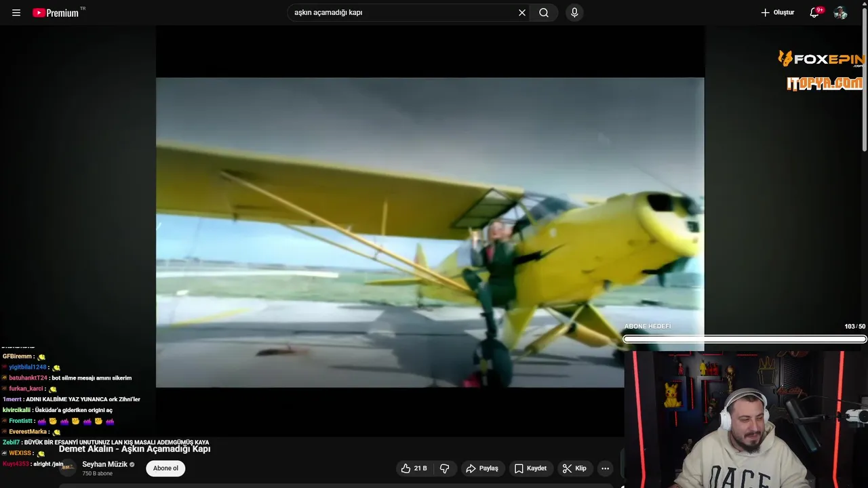This screenshot has height=488, width=868.
Task: Click the ABONE HEDEFİ progress bar
Action: tap(745, 339)
